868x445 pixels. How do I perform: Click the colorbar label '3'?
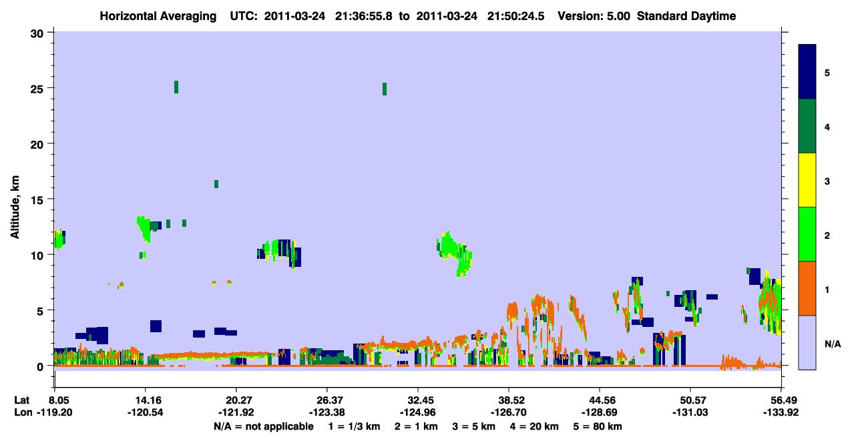[x=827, y=181]
